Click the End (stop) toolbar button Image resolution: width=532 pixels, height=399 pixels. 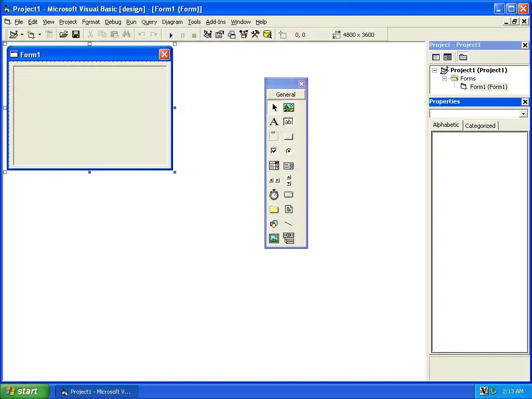194,35
